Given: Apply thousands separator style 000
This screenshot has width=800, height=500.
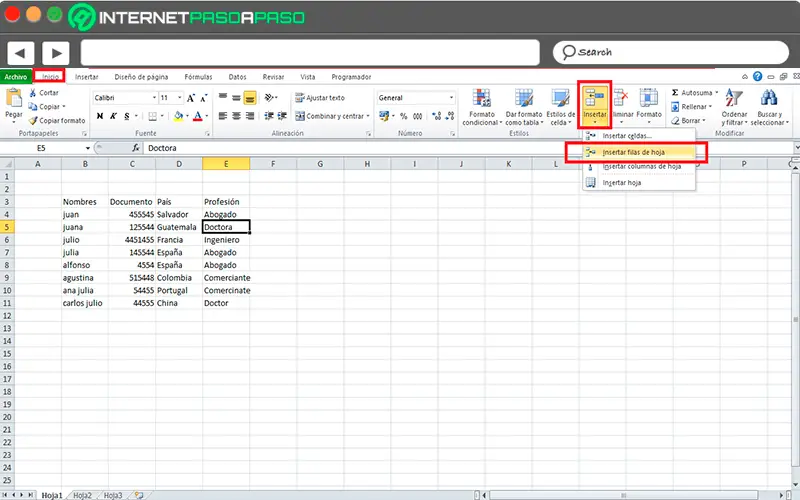Looking at the screenshot, I should [417, 116].
